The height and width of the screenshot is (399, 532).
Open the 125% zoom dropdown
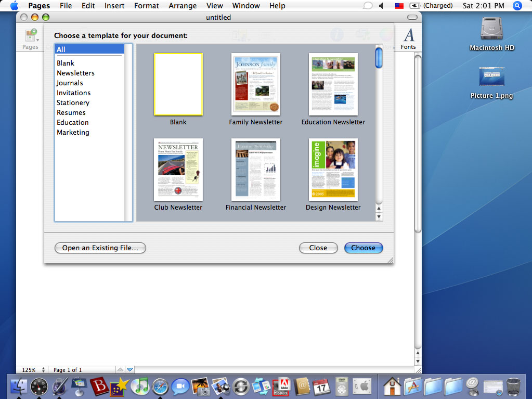tap(33, 369)
